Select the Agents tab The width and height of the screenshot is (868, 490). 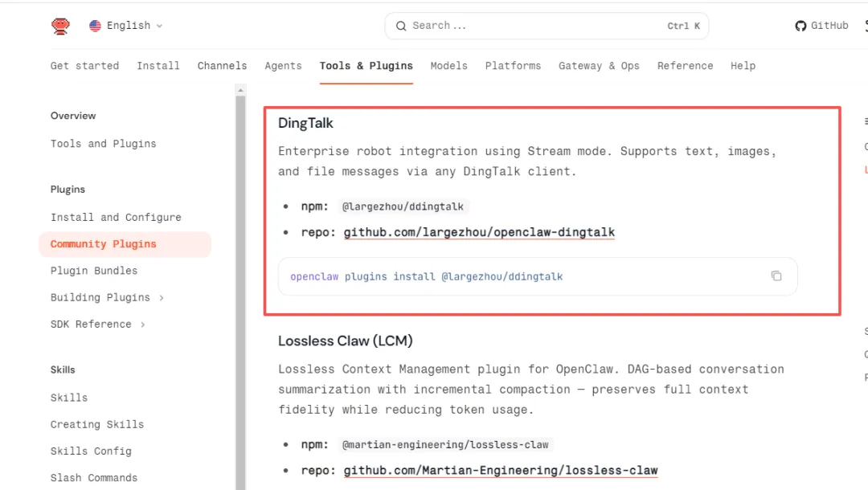point(283,66)
